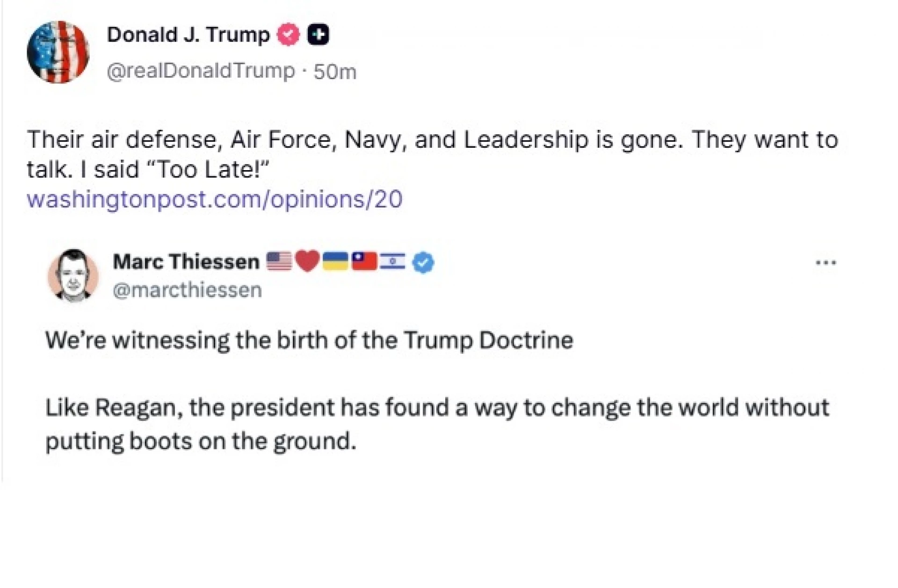Open the Donald J. Trump display name
898x588 pixels.
point(188,35)
